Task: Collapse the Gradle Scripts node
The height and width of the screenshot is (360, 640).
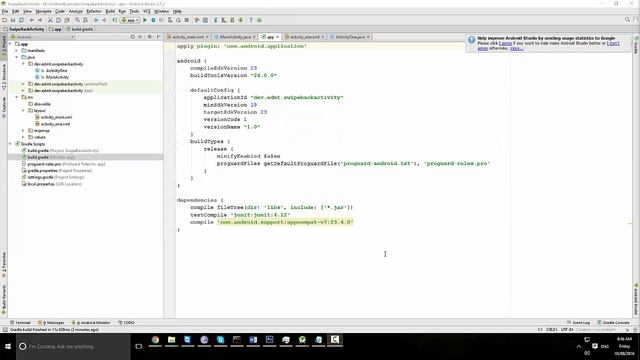Action: (11, 144)
